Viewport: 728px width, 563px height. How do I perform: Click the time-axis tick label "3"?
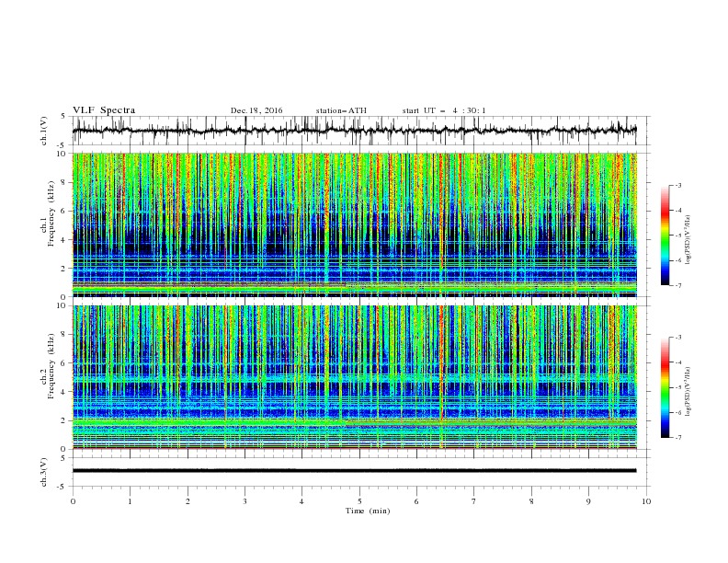tap(245, 501)
